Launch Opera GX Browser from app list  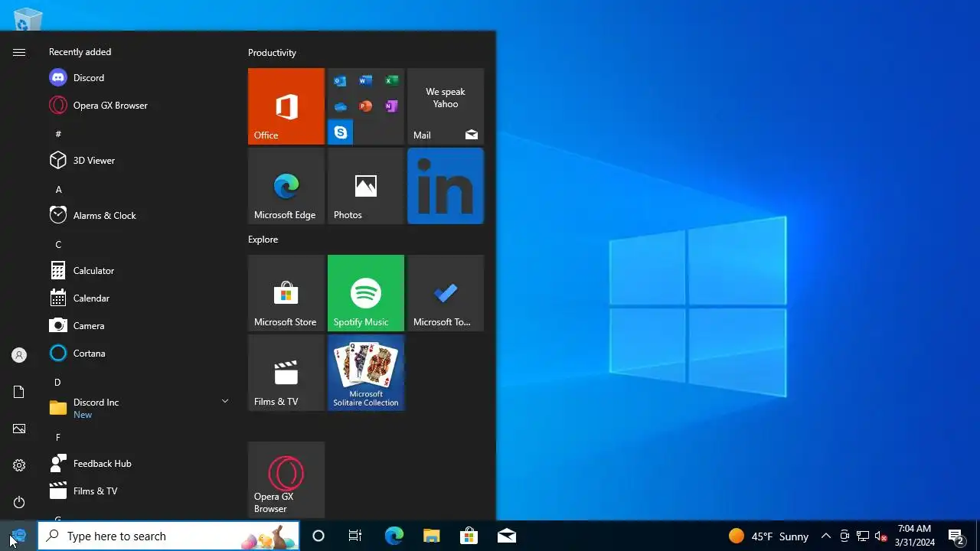click(x=138, y=106)
